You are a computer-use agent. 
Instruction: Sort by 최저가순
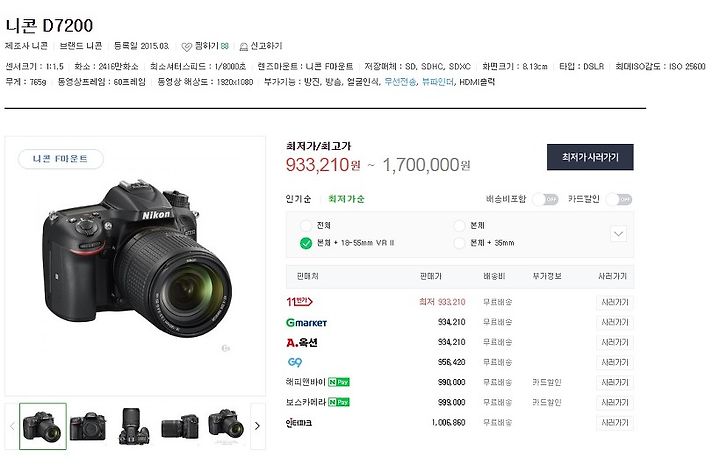pyautogui.click(x=346, y=199)
